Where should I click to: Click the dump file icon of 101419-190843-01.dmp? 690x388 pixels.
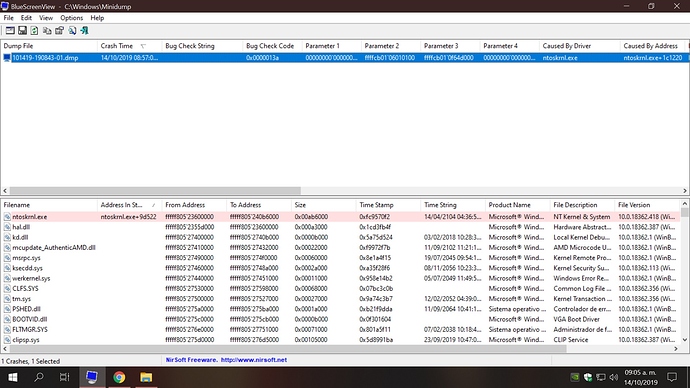(x=7, y=58)
